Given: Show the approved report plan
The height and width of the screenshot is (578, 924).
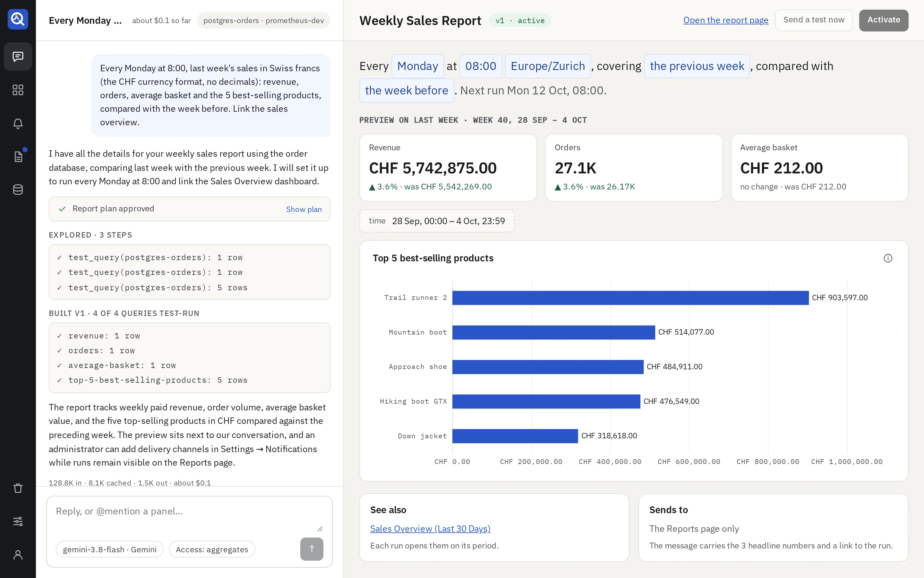Looking at the screenshot, I should tap(304, 209).
